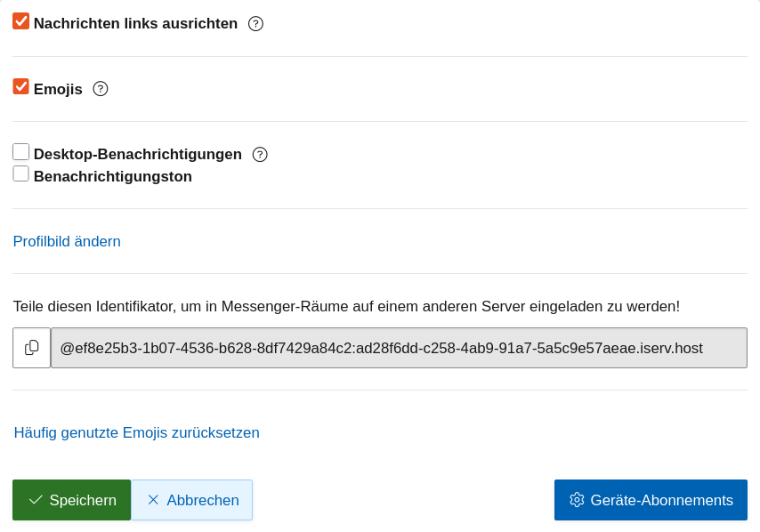Turn on the Benachrichtigungston checkbox
This screenshot has height=532, width=760.
(21, 174)
